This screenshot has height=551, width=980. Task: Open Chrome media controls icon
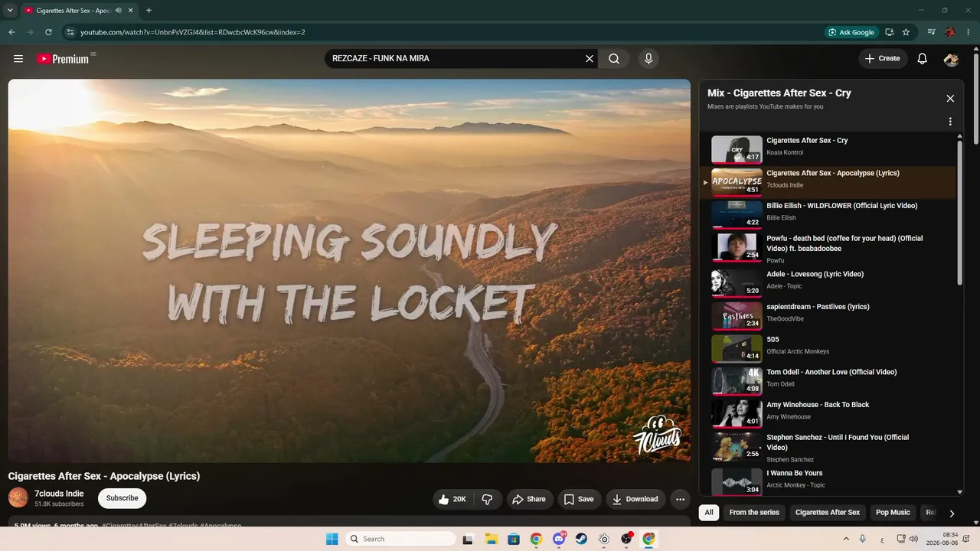932,32
